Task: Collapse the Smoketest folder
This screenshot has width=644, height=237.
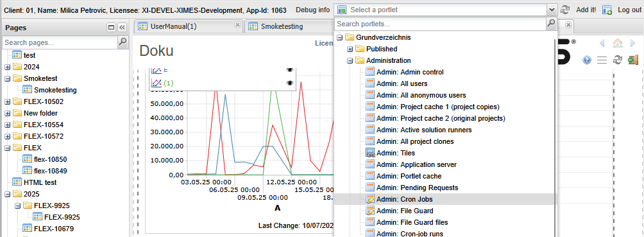Action: coord(8,78)
